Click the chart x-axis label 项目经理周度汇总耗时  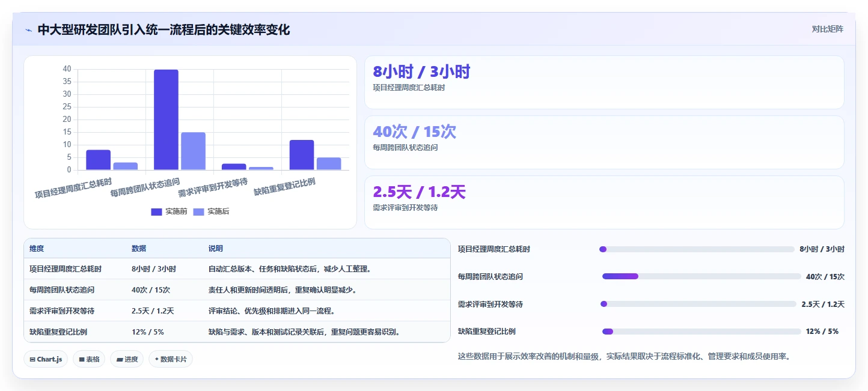pyautogui.click(x=73, y=189)
